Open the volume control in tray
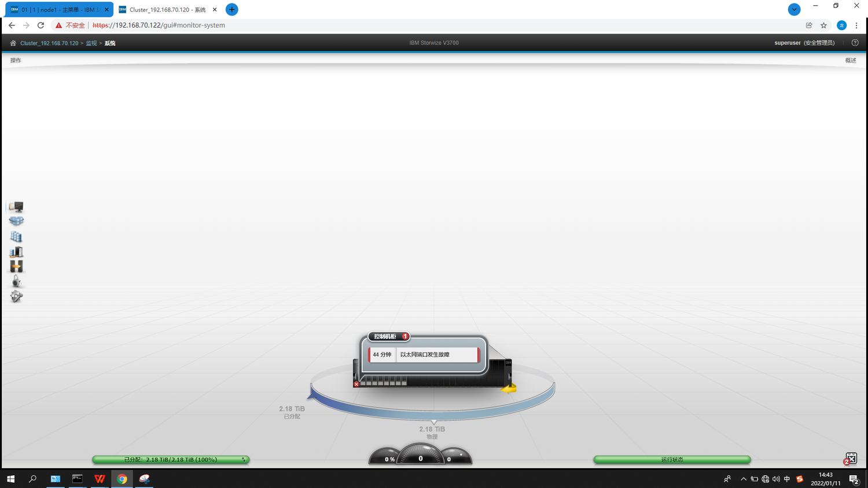 [x=776, y=479]
